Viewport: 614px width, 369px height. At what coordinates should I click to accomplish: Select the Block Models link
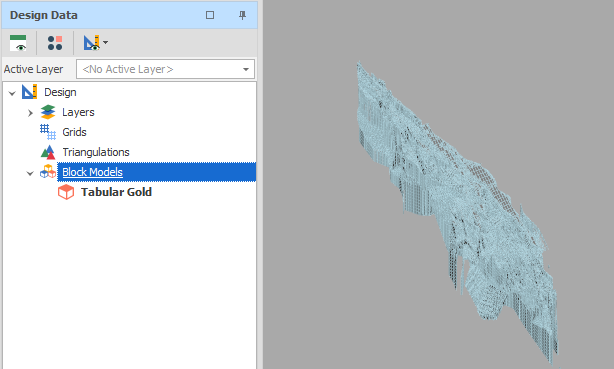[x=92, y=172]
